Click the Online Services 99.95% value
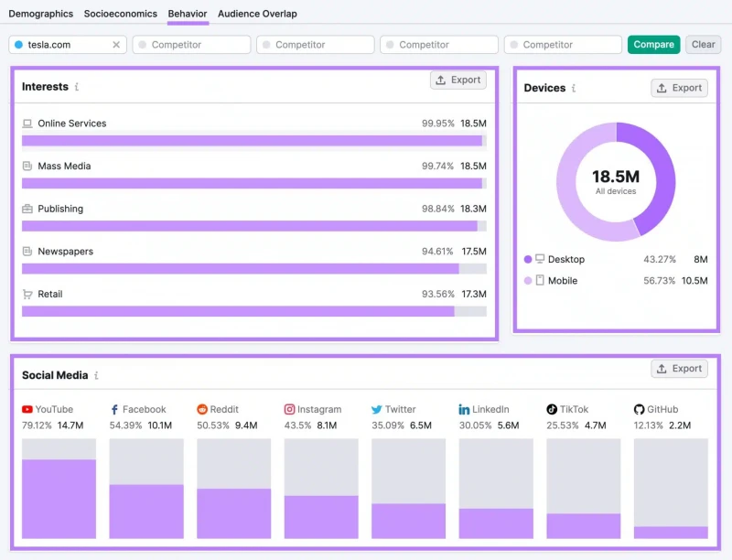The image size is (732, 560). [438, 124]
